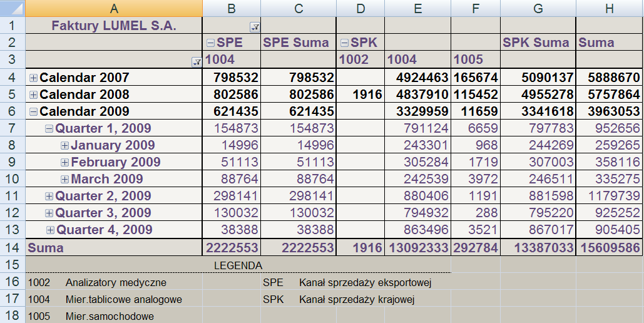Click the Select All corner button
The height and width of the screenshot is (323, 644).
point(13,8)
